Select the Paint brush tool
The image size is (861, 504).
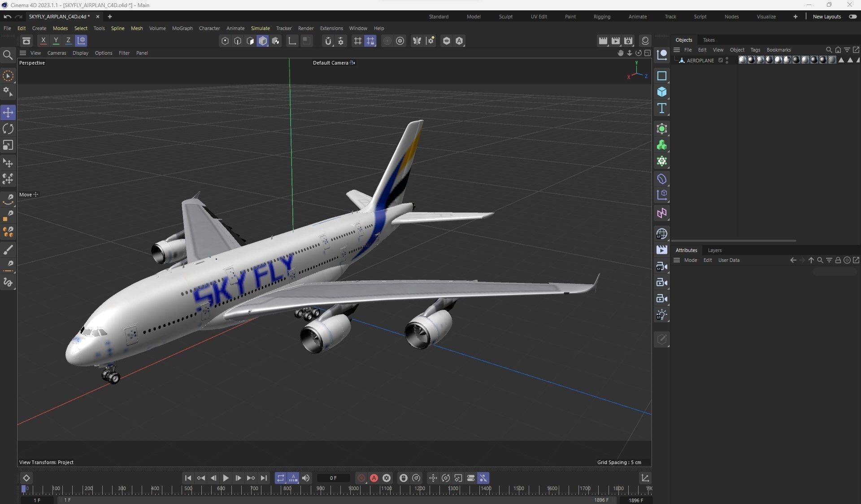click(8, 249)
